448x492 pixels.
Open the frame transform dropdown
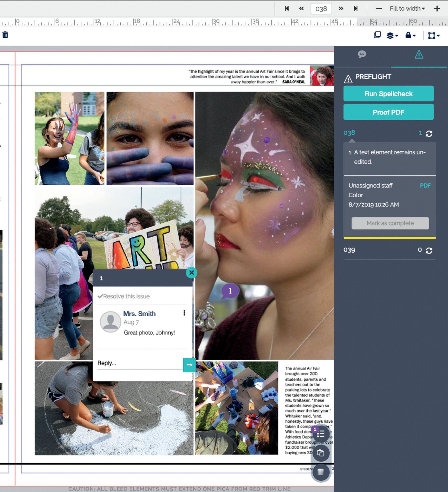[434, 35]
